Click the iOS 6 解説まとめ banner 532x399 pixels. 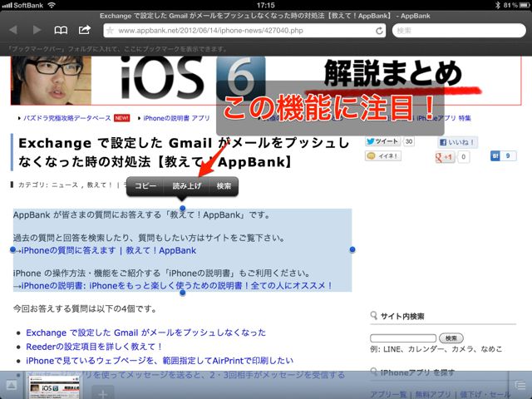tap(266, 81)
